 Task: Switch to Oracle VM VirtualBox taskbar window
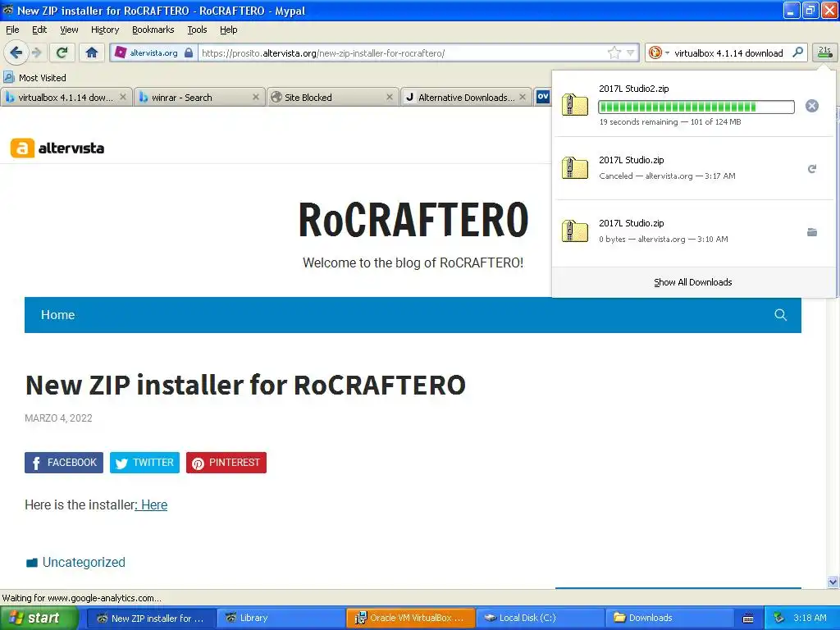410,618
